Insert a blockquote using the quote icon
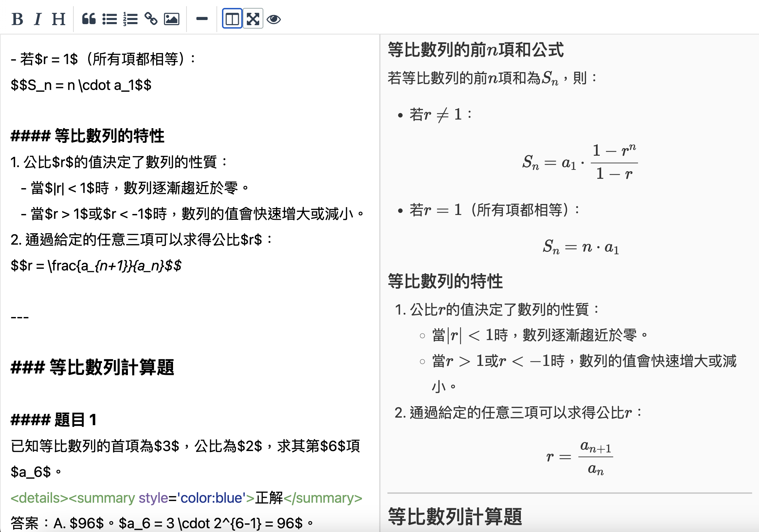This screenshot has width=759, height=532. tap(89, 19)
